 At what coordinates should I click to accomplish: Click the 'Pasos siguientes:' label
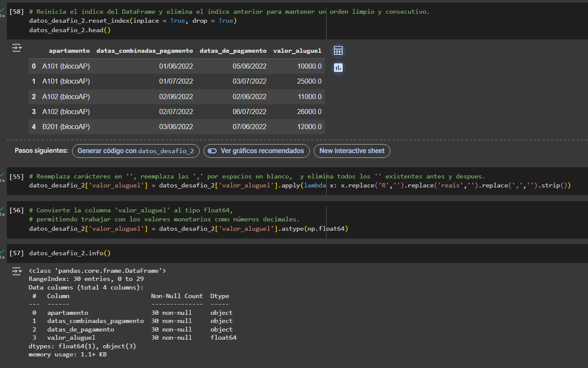(x=42, y=151)
